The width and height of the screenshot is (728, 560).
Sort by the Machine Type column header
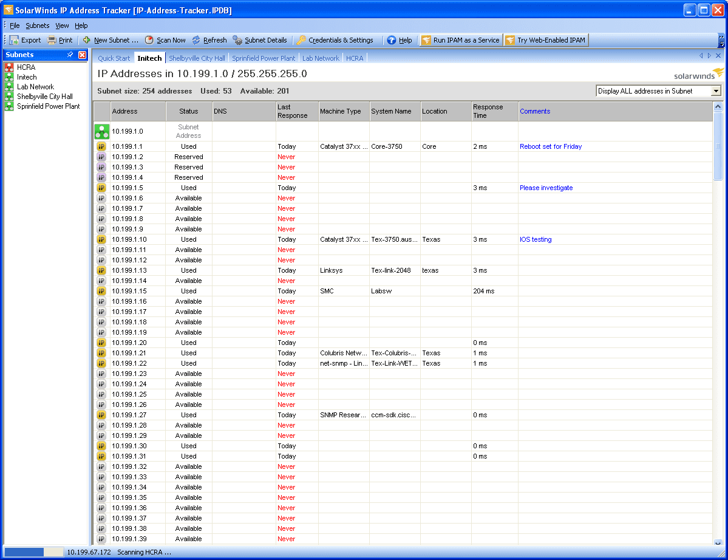[344, 111]
